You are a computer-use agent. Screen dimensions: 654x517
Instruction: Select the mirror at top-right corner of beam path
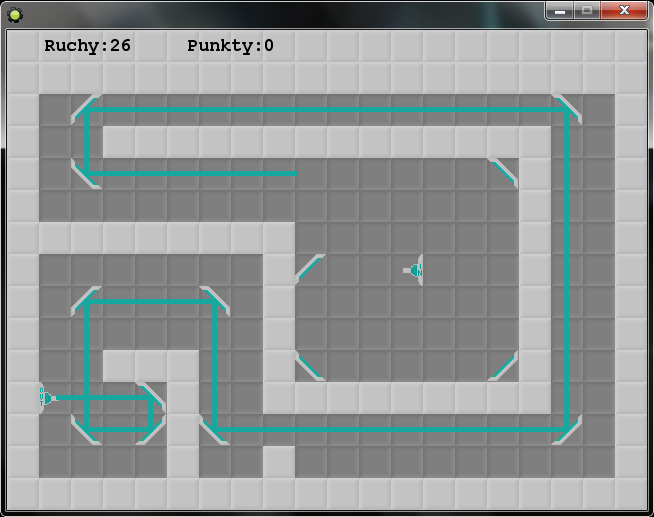pos(567,109)
